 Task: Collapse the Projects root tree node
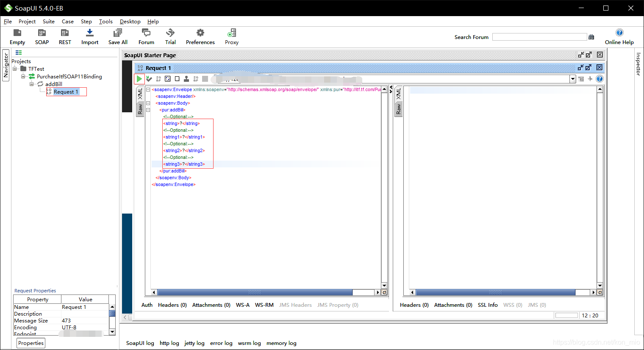click(15, 69)
